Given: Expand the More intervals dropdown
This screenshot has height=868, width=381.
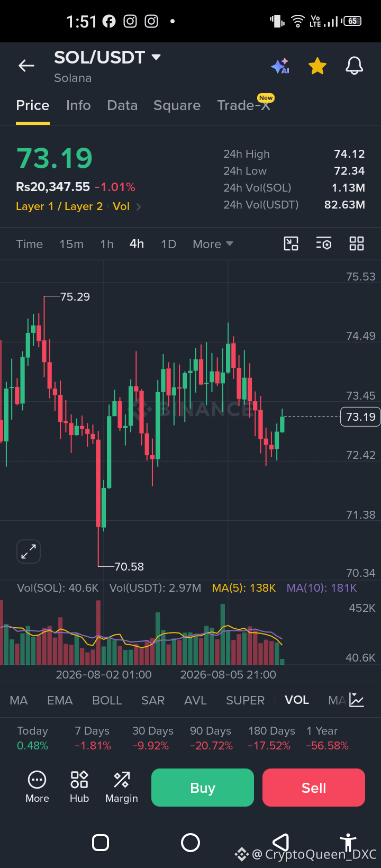Looking at the screenshot, I should coord(213,244).
